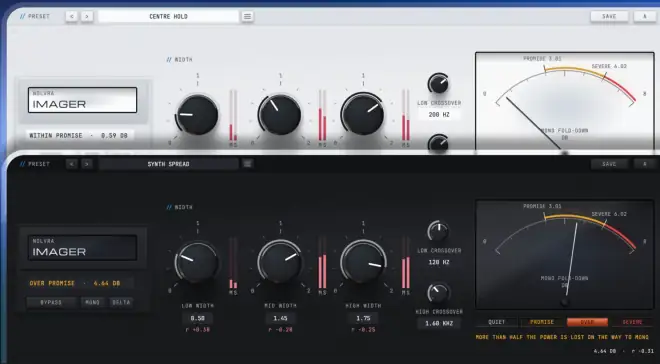
Task: Click the HIGH WIDTH knob in dark window
Action: (363, 262)
